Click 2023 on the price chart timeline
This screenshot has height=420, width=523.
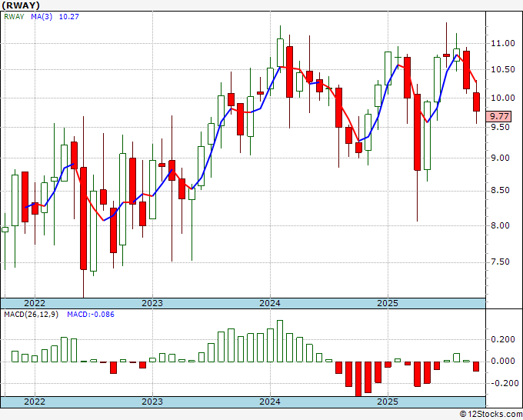tap(152, 303)
